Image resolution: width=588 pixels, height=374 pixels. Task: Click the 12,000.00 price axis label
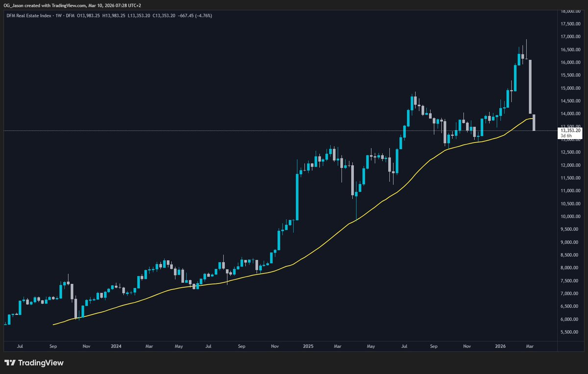571,165
